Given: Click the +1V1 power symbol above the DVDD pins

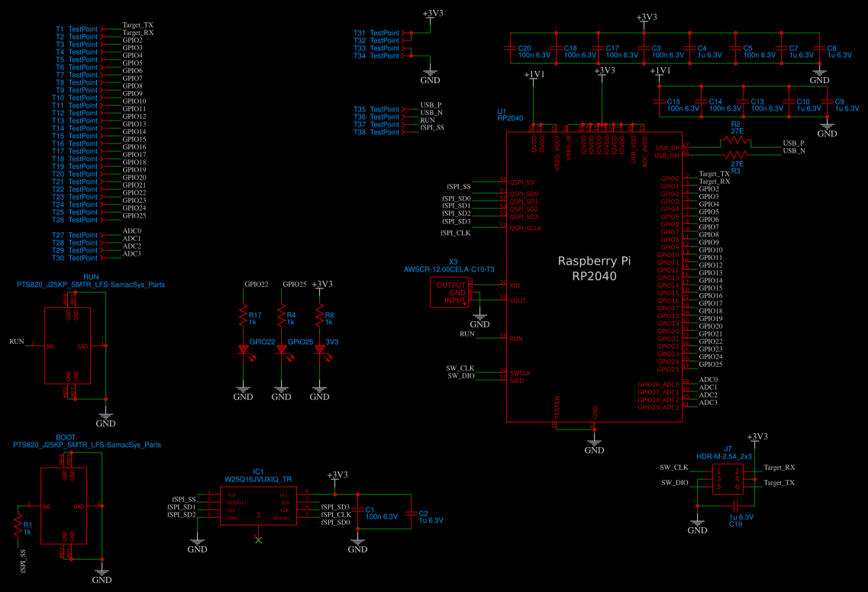Looking at the screenshot, I should point(534,77).
